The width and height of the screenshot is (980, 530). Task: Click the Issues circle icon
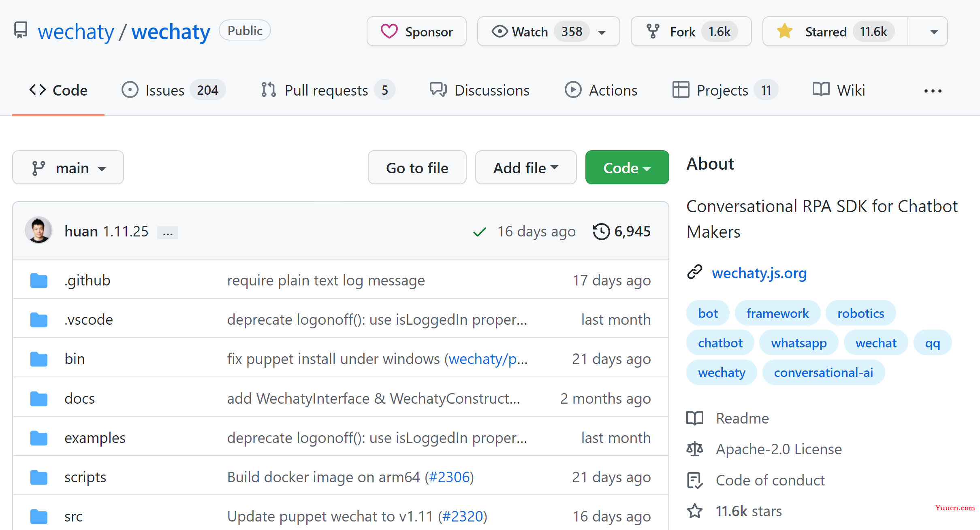click(x=130, y=91)
